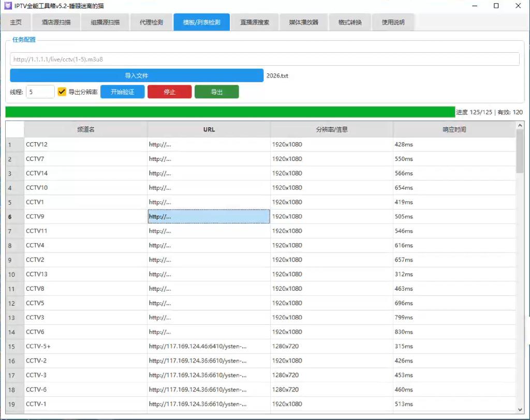The height and width of the screenshot is (420, 530).
Task: Switch to the 媒体播放器 tab
Action: click(303, 22)
